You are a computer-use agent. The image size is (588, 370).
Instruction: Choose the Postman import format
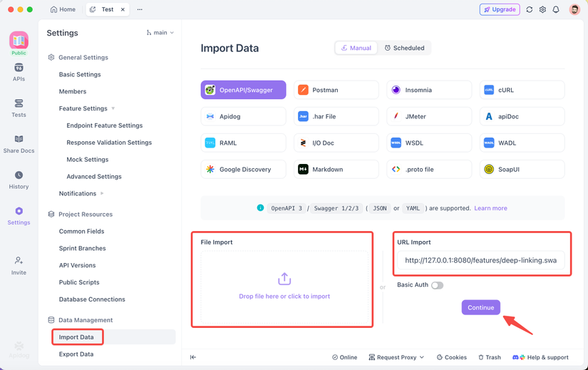point(336,90)
